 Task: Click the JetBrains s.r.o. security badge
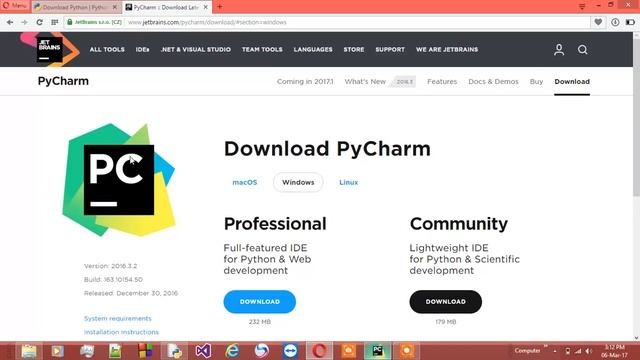[94, 22]
